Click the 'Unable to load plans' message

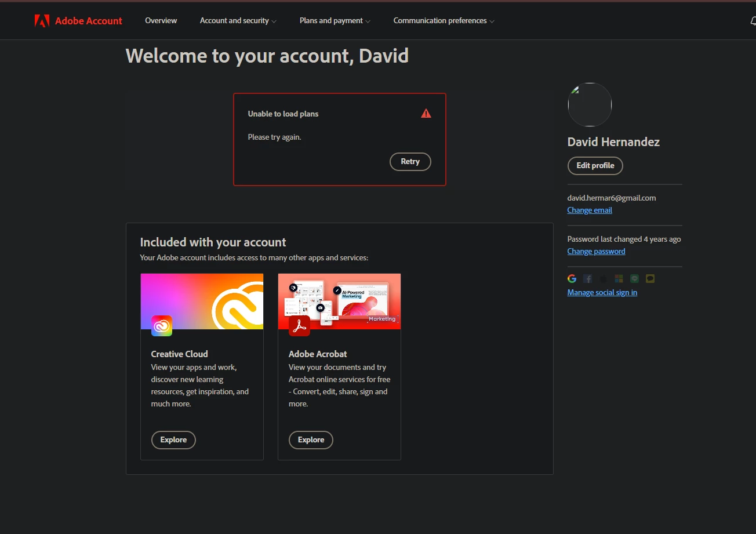(283, 114)
